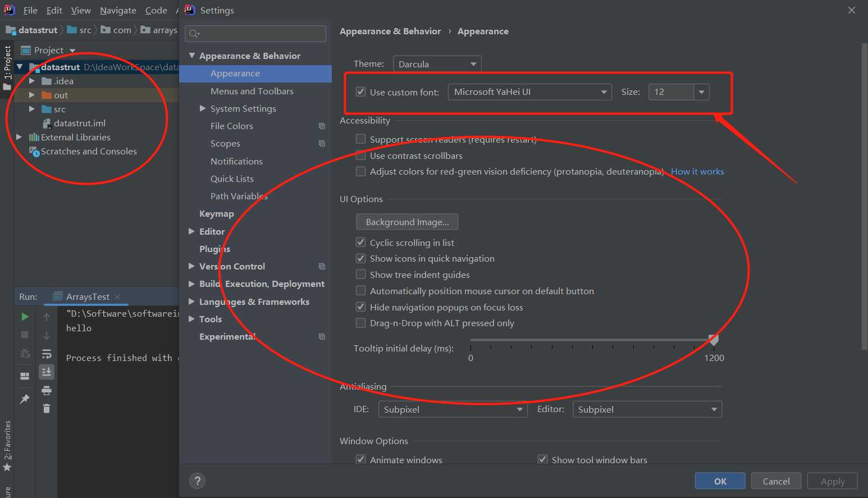
Task: Open the Navigate menu
Action: 118,10
